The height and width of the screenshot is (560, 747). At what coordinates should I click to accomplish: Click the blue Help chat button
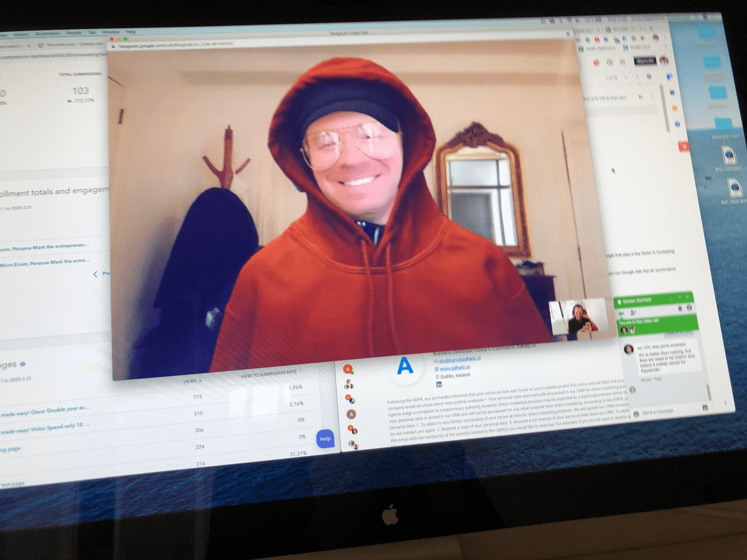pos(325,438)
